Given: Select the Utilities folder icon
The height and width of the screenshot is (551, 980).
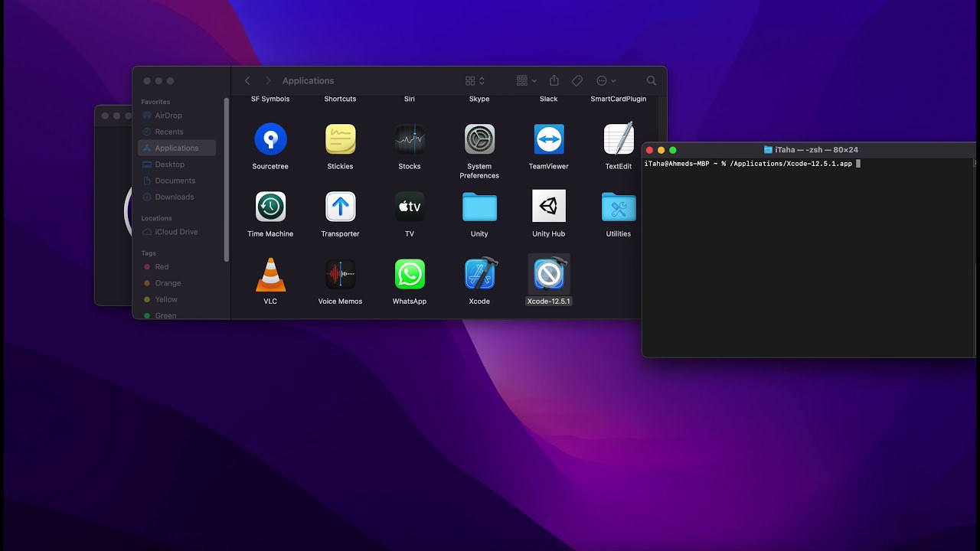Looking at the screenshot, I should 619,207.
